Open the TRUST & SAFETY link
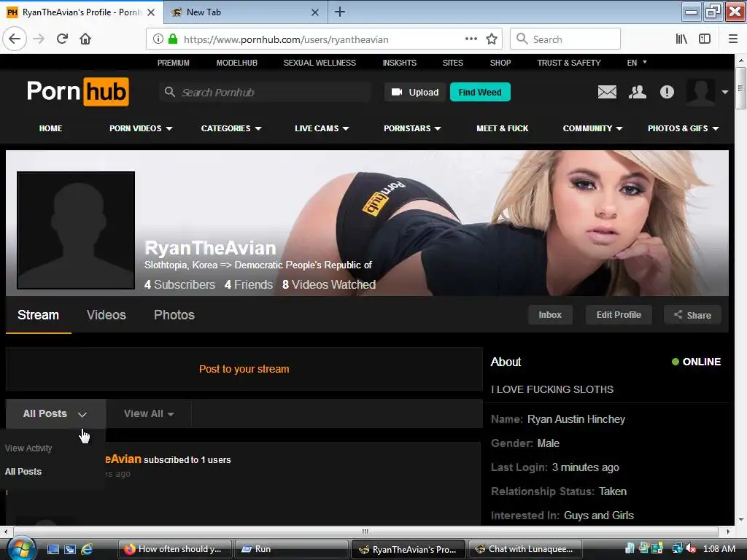747x560 pixels. (569, 63)
